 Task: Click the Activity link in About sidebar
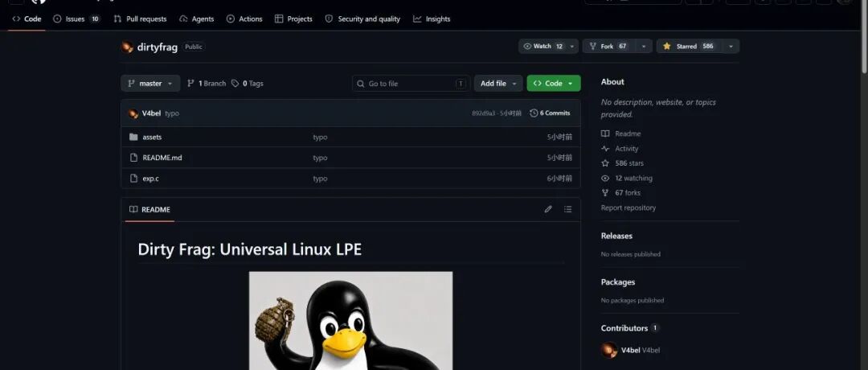[x=626, y=149]
